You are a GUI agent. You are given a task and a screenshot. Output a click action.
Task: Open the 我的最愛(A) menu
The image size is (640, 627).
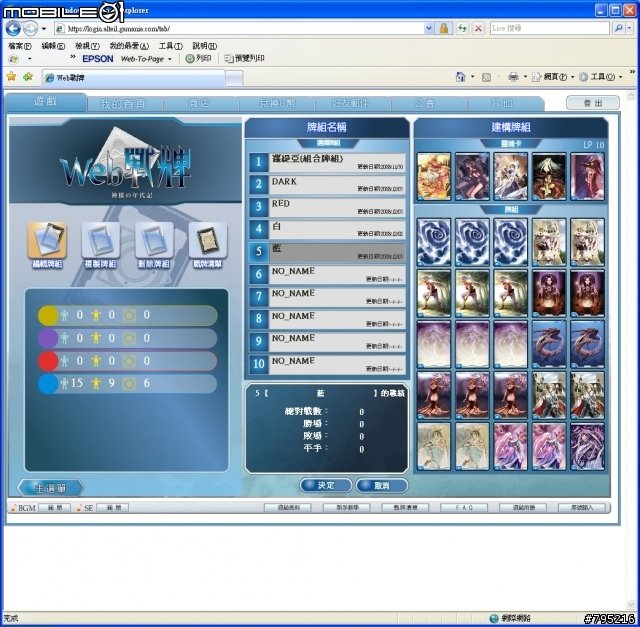[x=129, y=46]
